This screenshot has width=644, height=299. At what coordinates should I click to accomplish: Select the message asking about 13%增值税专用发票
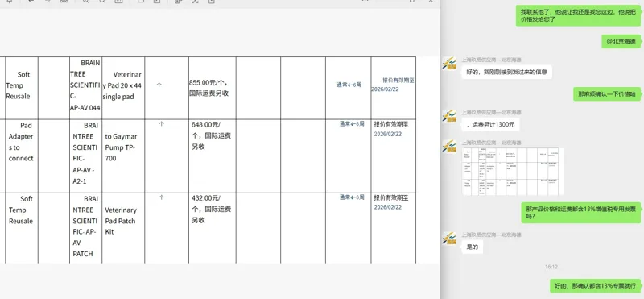(580, 213)
